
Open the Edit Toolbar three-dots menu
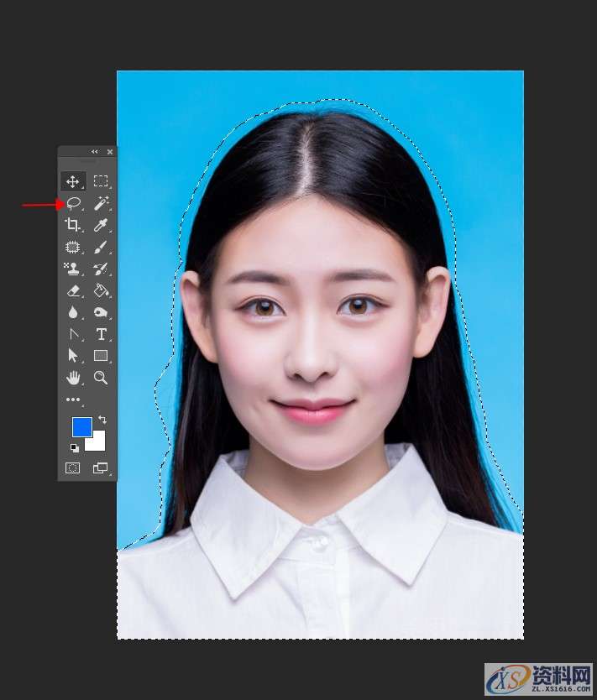[73, 400]
